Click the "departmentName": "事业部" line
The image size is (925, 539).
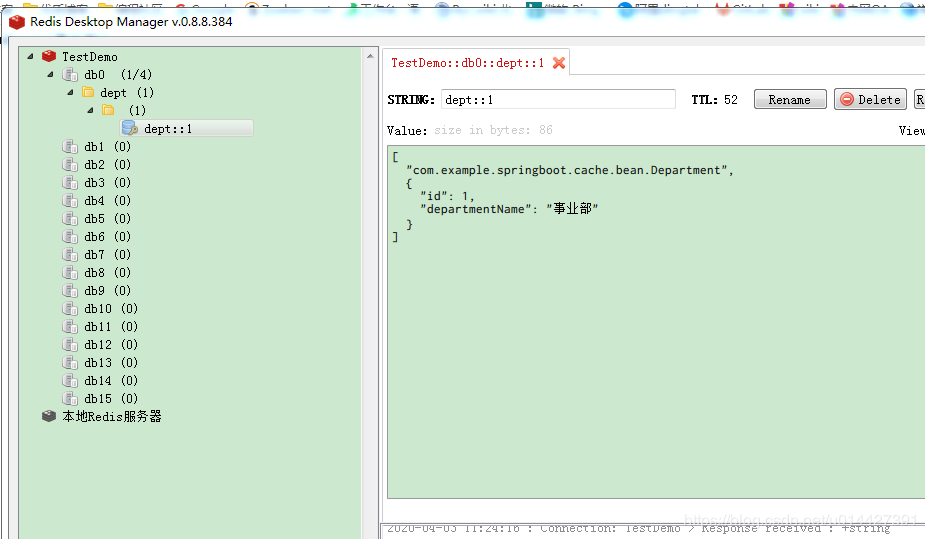[509, 209]
